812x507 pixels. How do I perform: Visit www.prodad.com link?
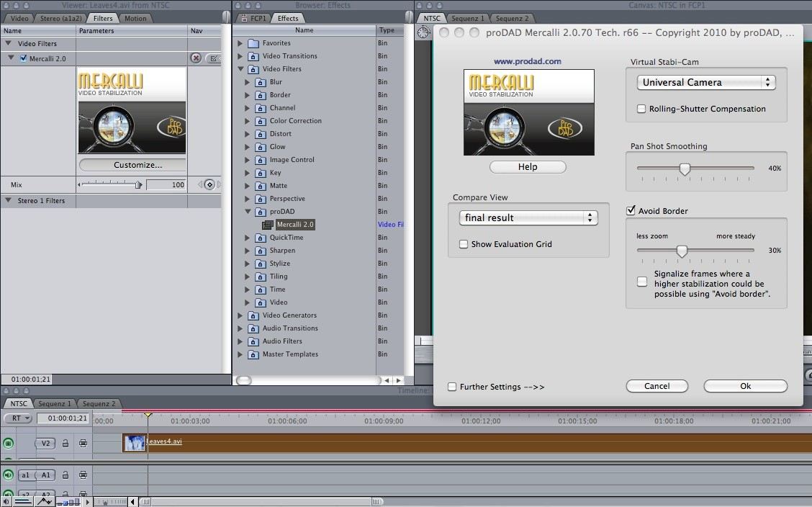(528, 61)
